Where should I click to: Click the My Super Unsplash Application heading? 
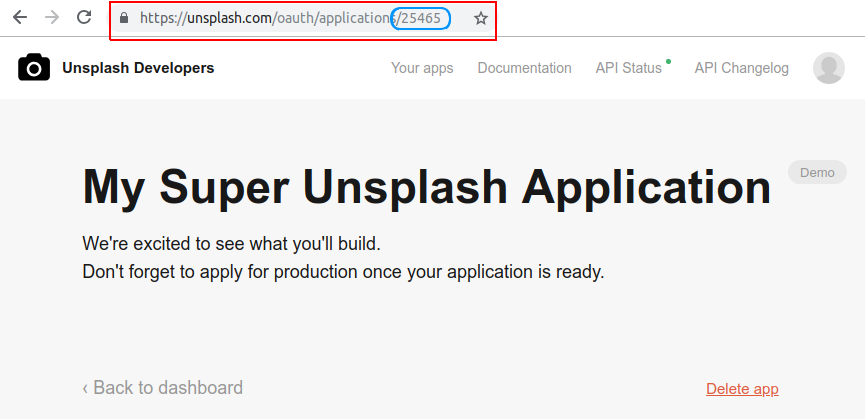pyautogui.click(x=426, y=187)
